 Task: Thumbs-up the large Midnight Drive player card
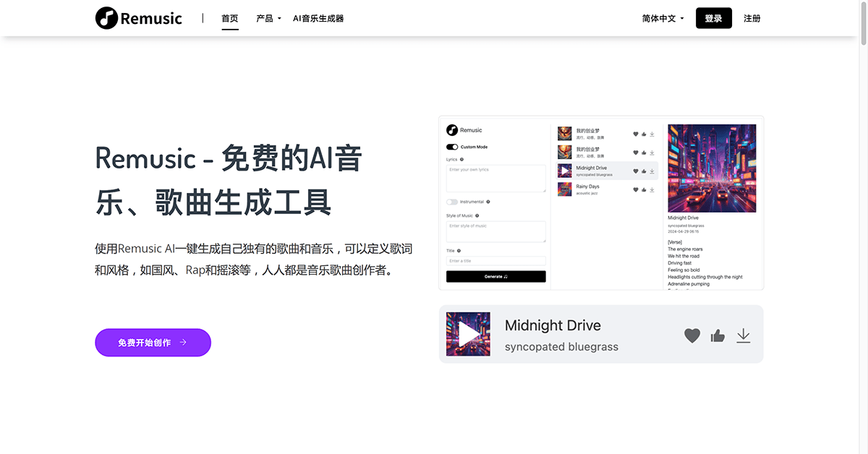coord(718,335)
